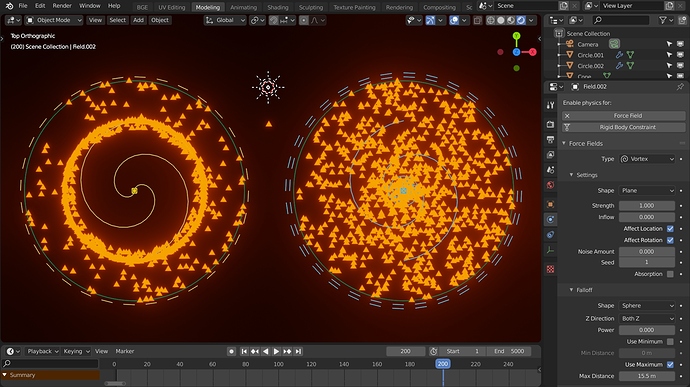
Task: Open the force field Type Vortex dropdown
Action: [x=647, y=159]
